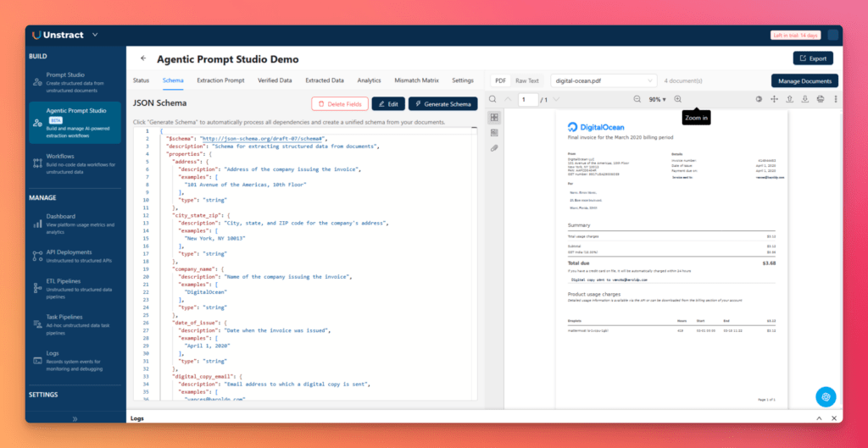Switch to the Extraction Prompt tab
The height and width of the screenshot is (448, 868).
221,80
